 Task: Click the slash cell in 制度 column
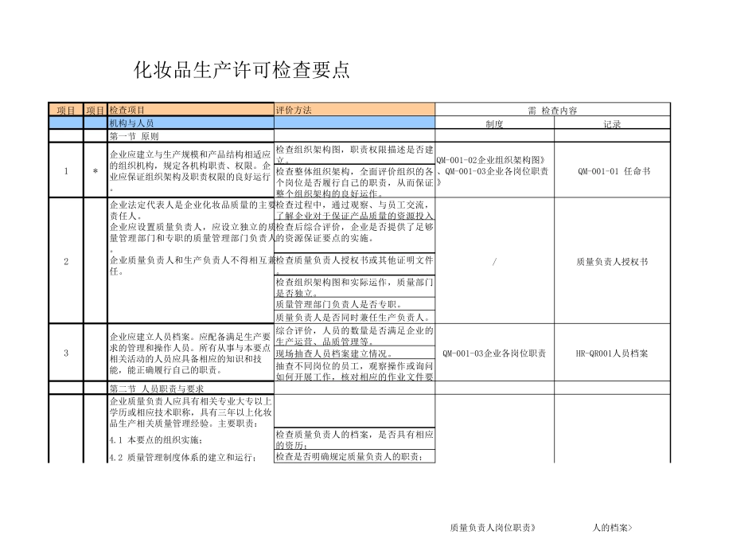495,261
